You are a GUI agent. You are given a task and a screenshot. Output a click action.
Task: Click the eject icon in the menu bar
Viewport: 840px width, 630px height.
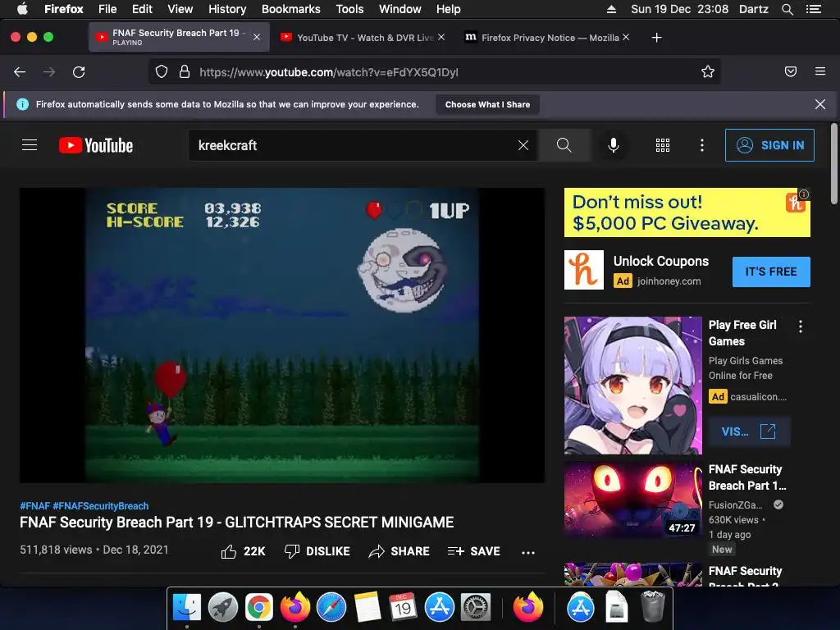(611, 9)
